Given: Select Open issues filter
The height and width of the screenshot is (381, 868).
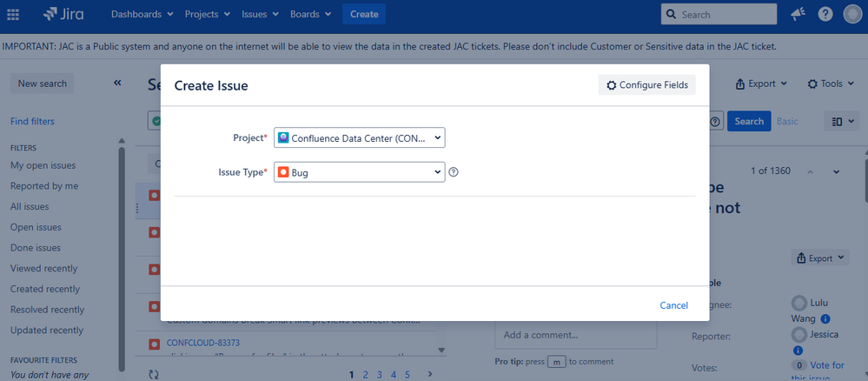Looking at the screenshot, I should (36, 227).
